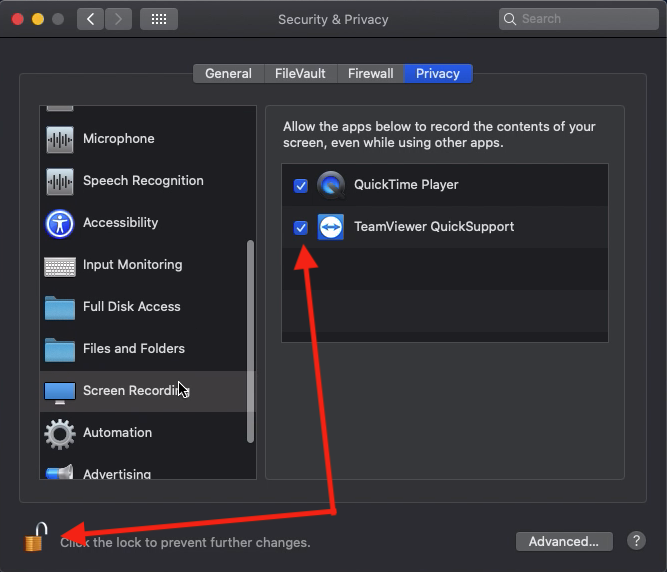Click the privacy list scrollbar
The image size is (667, 572).
click(x=250, y=340)
